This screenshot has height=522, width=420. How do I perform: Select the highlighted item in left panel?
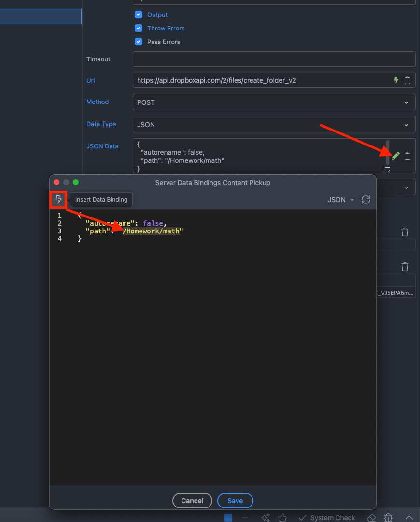click(41, 16)
